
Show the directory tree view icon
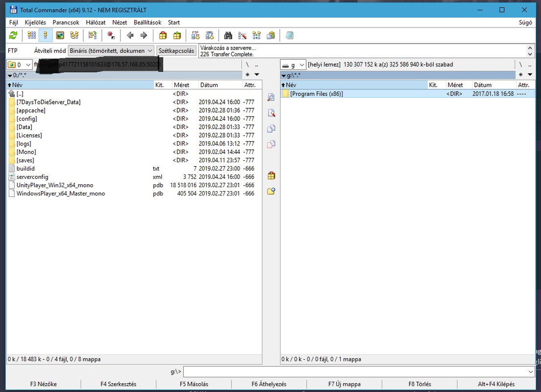[x=74, y=35]
